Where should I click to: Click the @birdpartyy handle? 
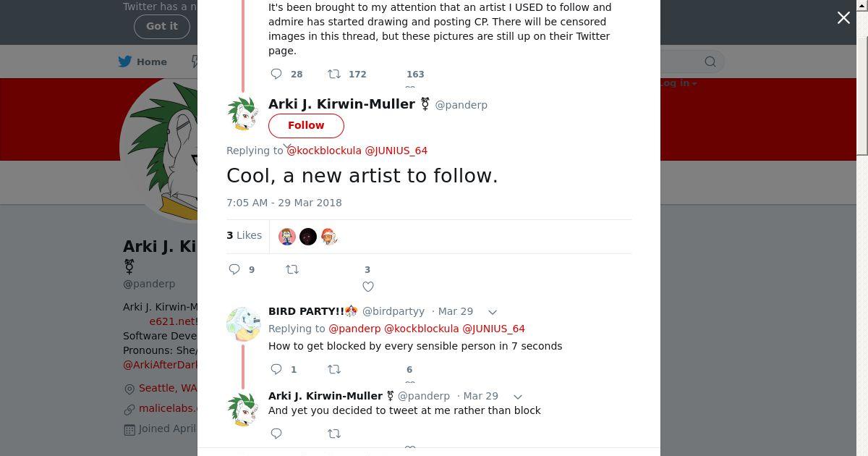coord(393,311)
